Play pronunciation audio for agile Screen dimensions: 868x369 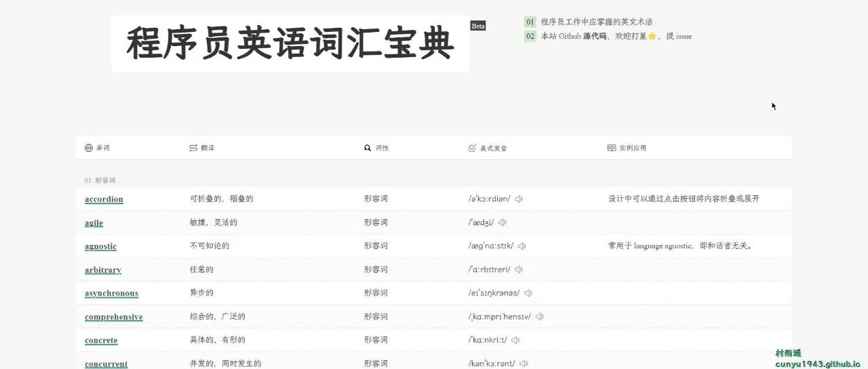pos(502,222)
